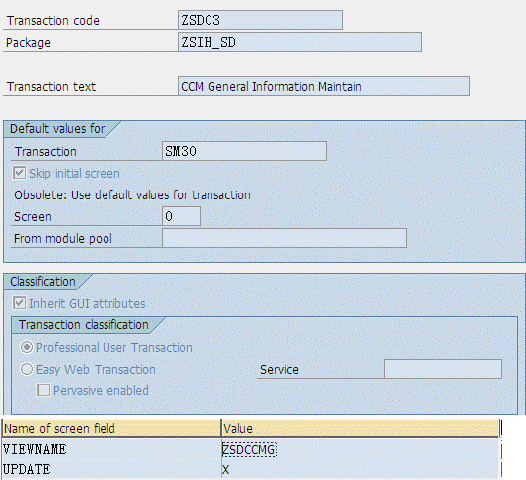The image size is (526, 480).
Task: Enable the Pervasive enabled checkbox
Action: [x=44, y=390]
